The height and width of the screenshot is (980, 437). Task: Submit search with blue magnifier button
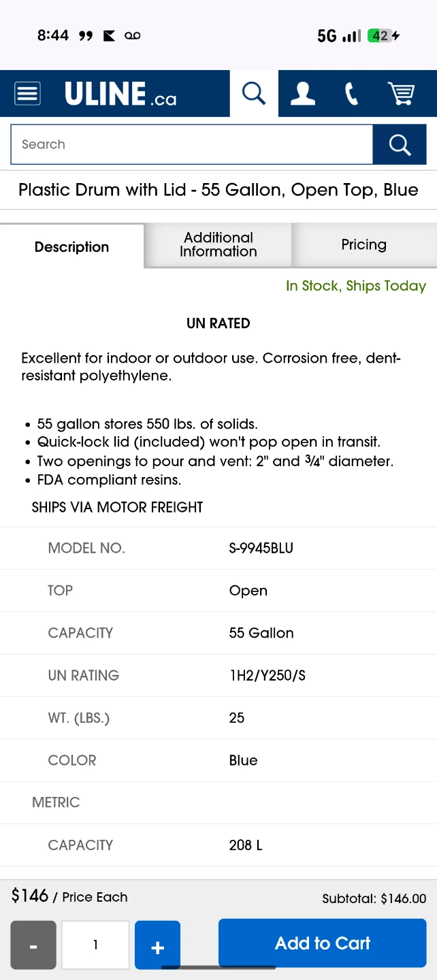tap(400, 144)
